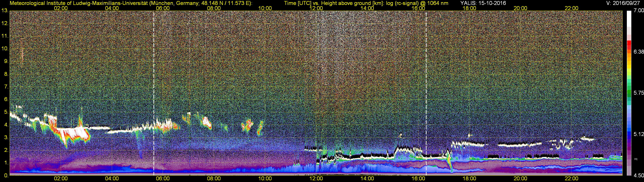This screenshot has width=644, height=182.
Task: Click the white dashed vertical marker after 16:00
Action: [426, 93]
